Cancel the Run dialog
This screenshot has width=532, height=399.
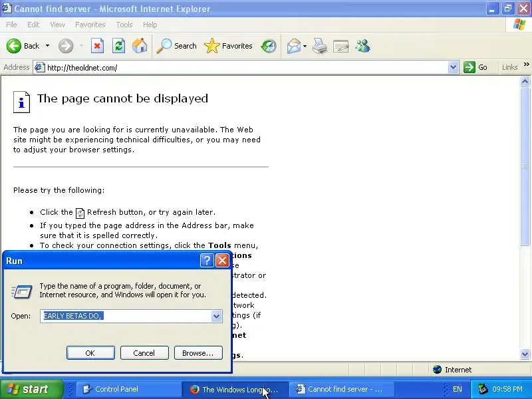coord(144,353)
